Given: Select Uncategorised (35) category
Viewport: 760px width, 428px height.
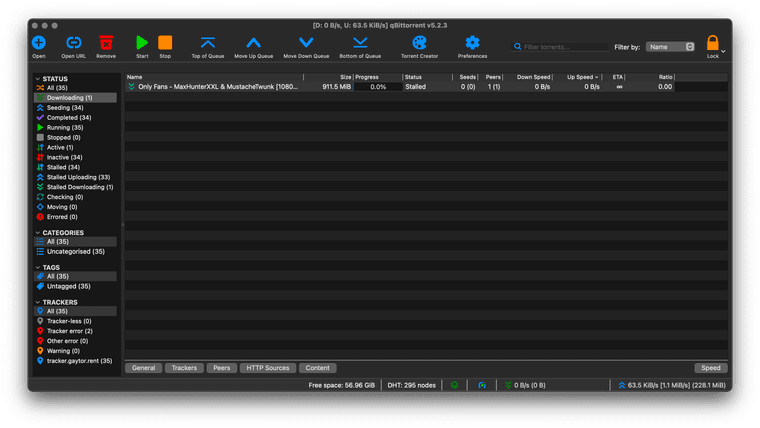Looking at the screenshot, I should click(75, 252).
